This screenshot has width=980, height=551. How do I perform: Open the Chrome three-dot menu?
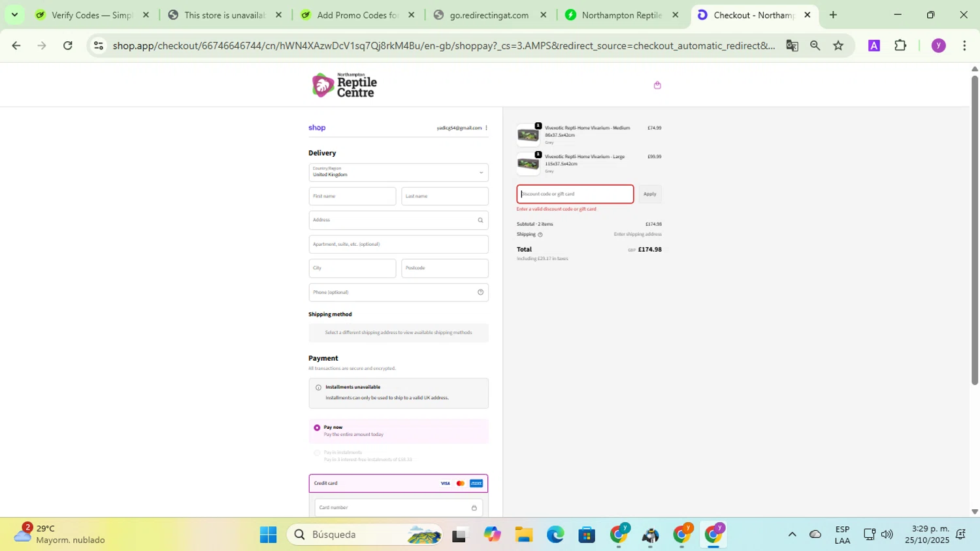coord(964,46)
